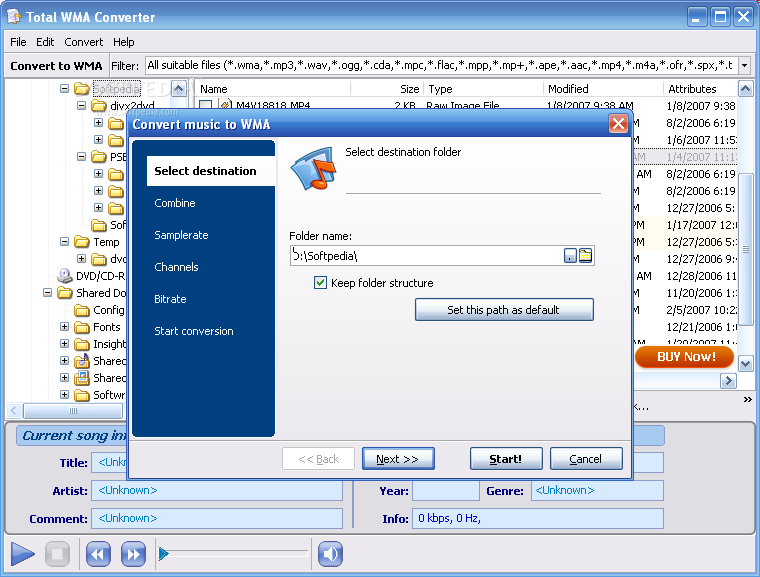This screenshot has width=760, height=577.
Task: Click the Fonts folder icon
Action: (x=82, y=327)
